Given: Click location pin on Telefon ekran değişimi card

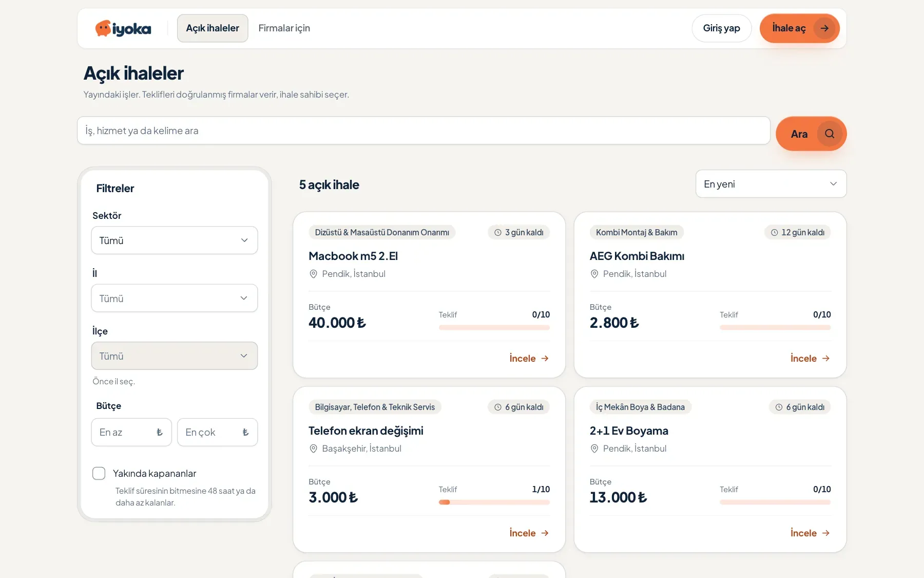Looking at the screenshot, I should (x=313, y=449).
